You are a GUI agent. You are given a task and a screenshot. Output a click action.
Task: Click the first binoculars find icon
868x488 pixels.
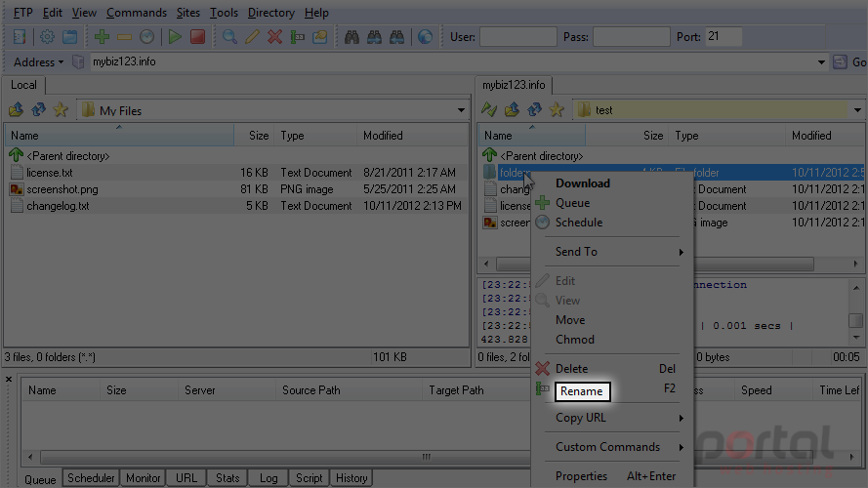coord(351,37)
